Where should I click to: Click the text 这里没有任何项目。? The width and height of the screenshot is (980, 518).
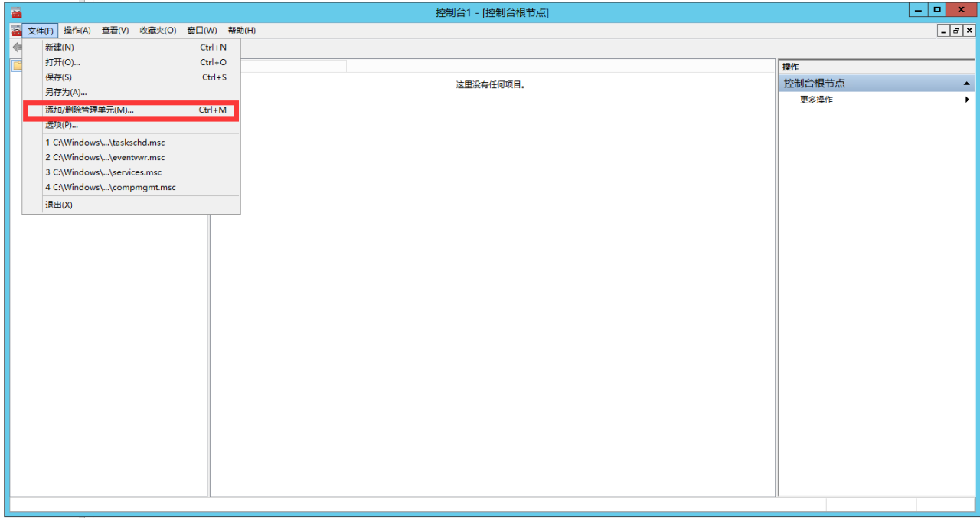(x=491, y=84)
